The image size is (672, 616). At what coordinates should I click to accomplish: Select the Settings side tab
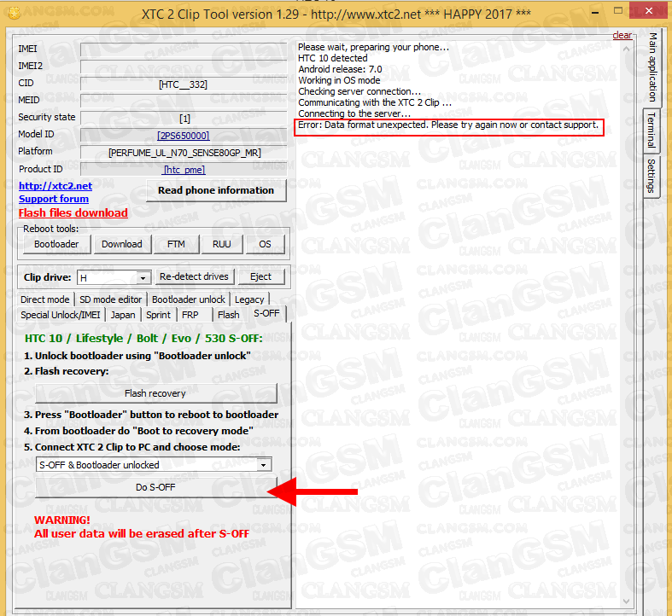point(652,176)
